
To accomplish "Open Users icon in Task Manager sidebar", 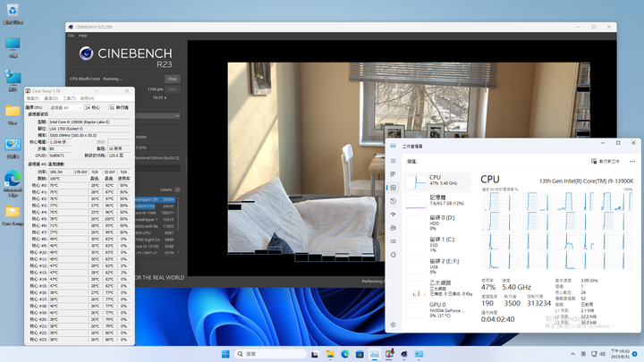I will [393, 228].
